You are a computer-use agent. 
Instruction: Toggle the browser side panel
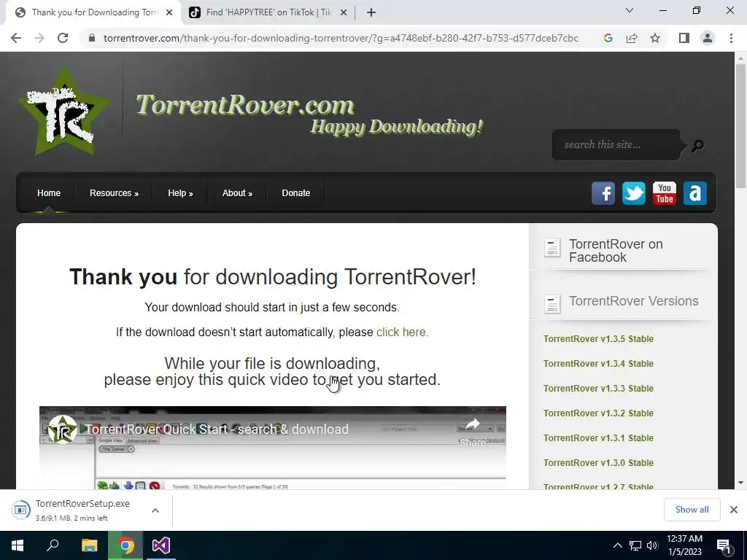(684, 38)
